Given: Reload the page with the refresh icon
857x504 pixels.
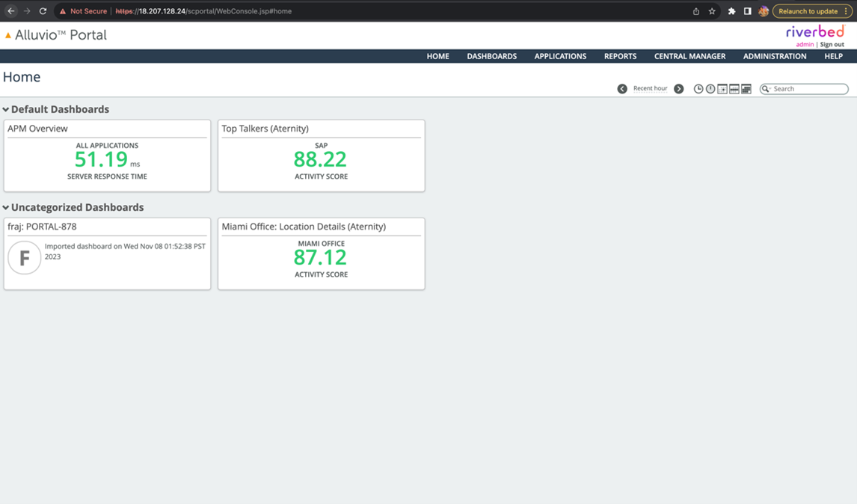Looking at the screenshot, I should point(43,11).
